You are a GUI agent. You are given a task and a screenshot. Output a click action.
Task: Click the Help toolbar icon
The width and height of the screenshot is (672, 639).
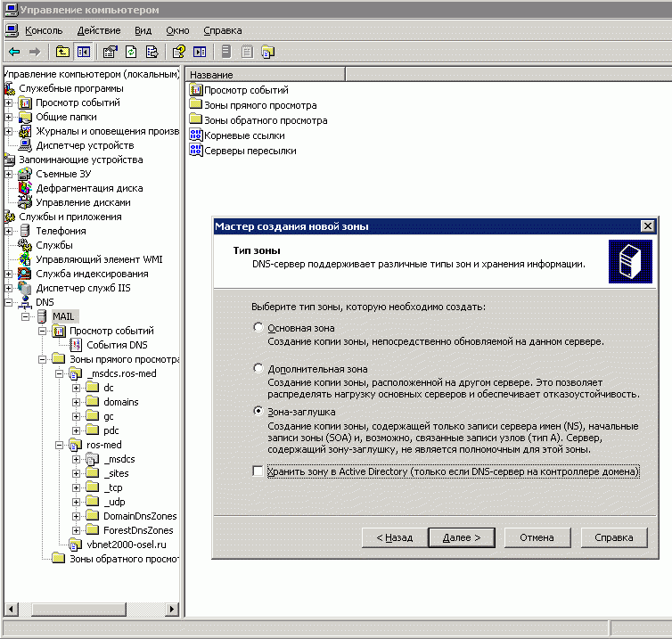(x=179, y=52)
